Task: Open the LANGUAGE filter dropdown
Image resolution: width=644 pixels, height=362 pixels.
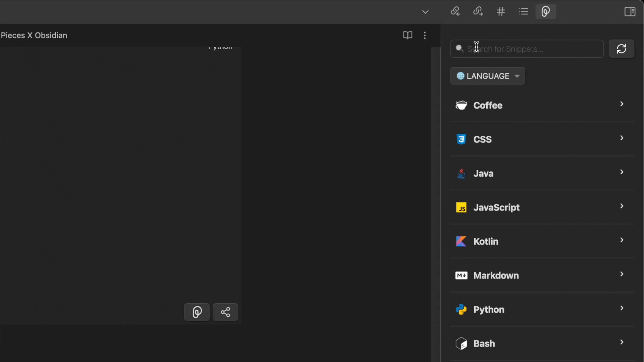Action: coord(488,76)
